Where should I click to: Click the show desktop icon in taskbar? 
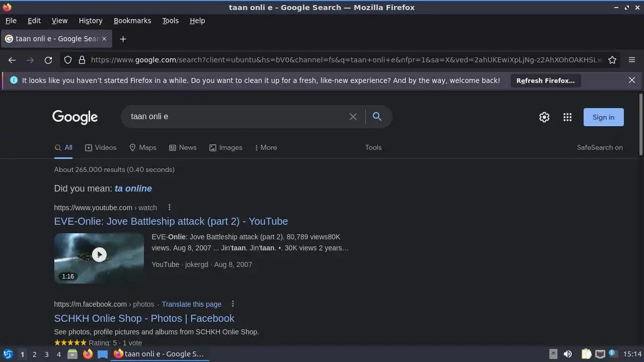tap(103, 354)
